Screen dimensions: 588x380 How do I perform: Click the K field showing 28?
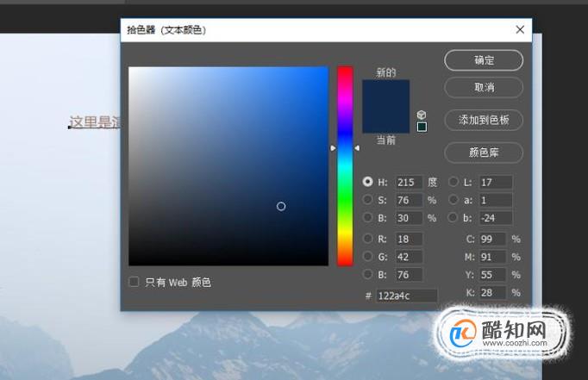click(493, 293)
